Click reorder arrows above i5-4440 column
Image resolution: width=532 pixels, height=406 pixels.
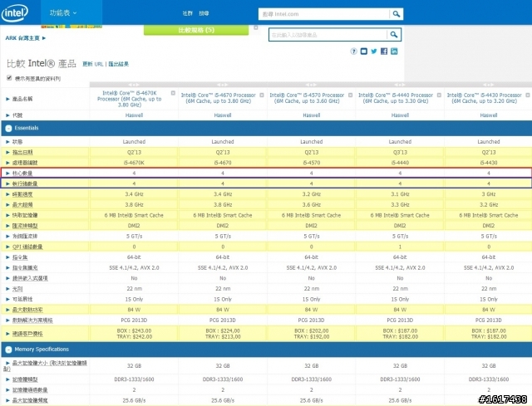coord(400,85)
